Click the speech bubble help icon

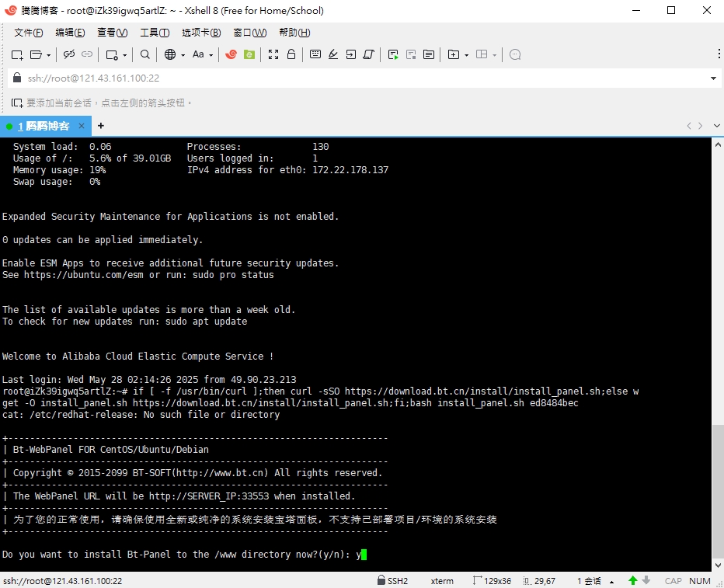tap(515, 54)
